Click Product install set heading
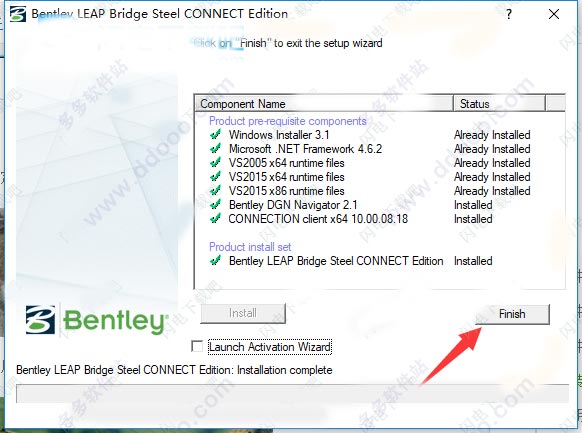The height and width of the screenshot is (433, 582). [250, 247]
